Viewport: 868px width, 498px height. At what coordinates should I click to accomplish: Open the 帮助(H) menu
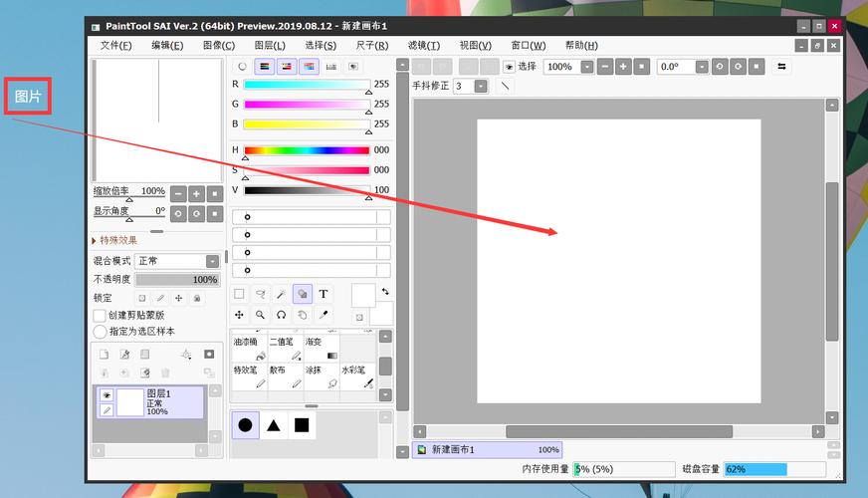tap(581, 46)
